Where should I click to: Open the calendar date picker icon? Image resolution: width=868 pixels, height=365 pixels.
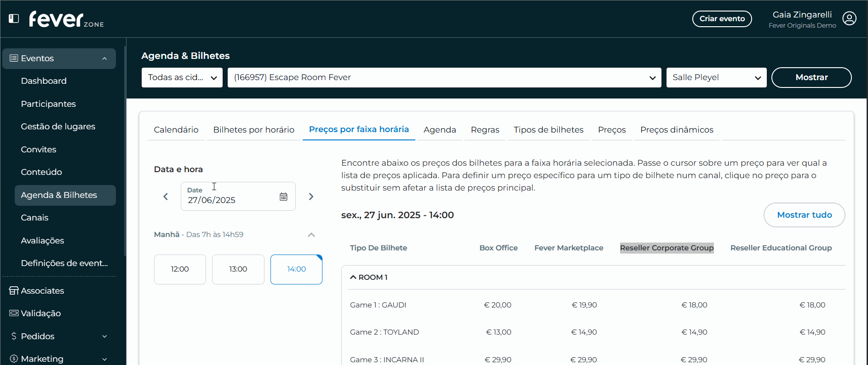[283, 197]
